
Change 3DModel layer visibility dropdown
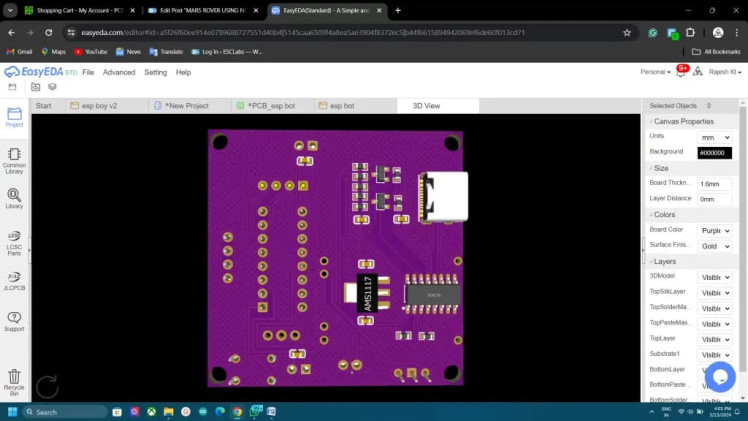(x=714, y=277)
